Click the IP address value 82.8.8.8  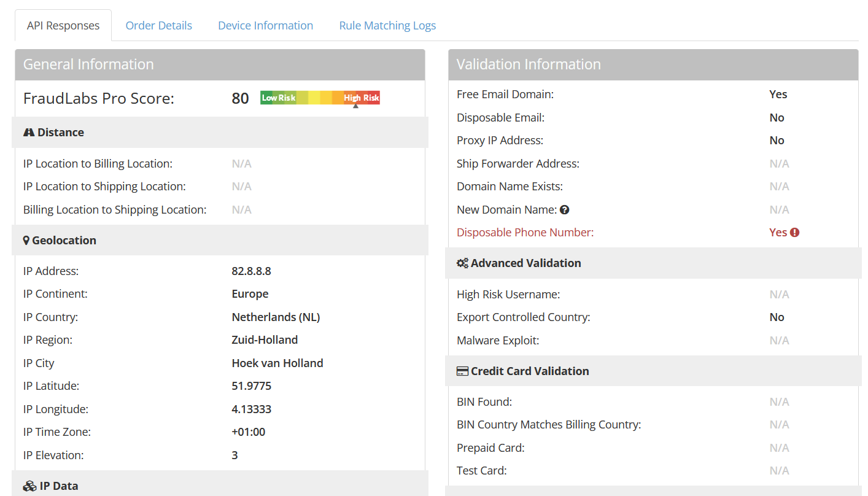click(252, 271)
